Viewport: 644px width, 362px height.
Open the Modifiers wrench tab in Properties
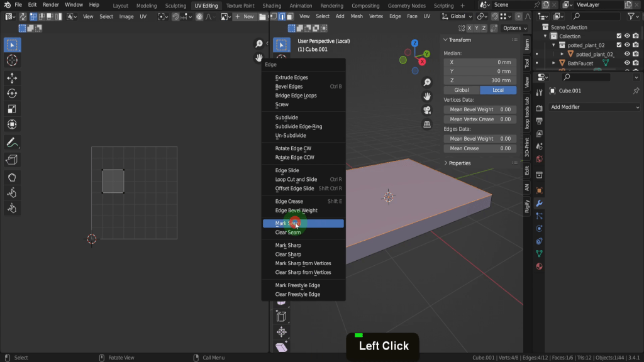pos(539,203)
